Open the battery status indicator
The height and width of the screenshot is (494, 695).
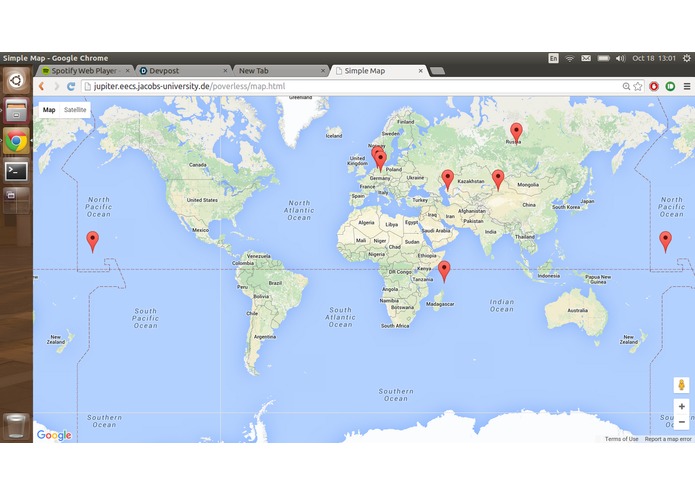(603, 58)
